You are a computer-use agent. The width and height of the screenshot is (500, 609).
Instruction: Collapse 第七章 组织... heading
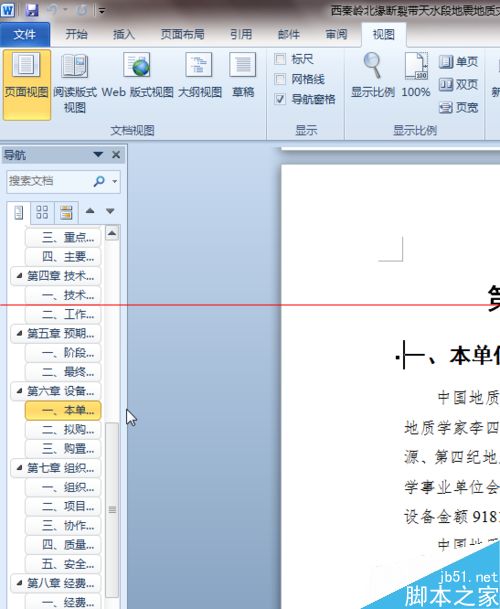(19, 468)
